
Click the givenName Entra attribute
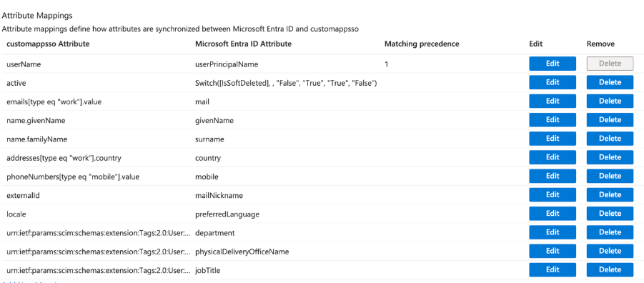(214, 120)
